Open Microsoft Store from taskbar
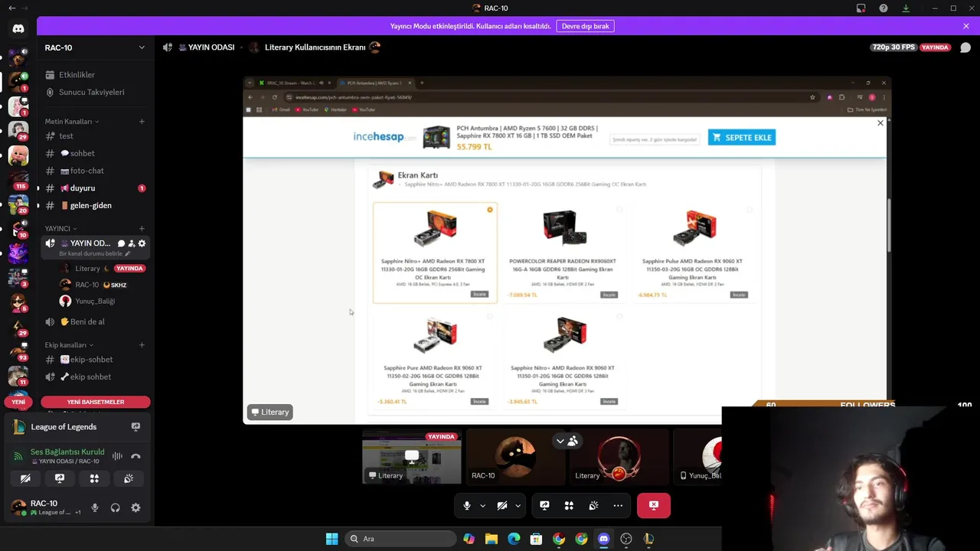The height and width of the screenshot is (551, 980). pyautogui.click(x=536, y=539)
